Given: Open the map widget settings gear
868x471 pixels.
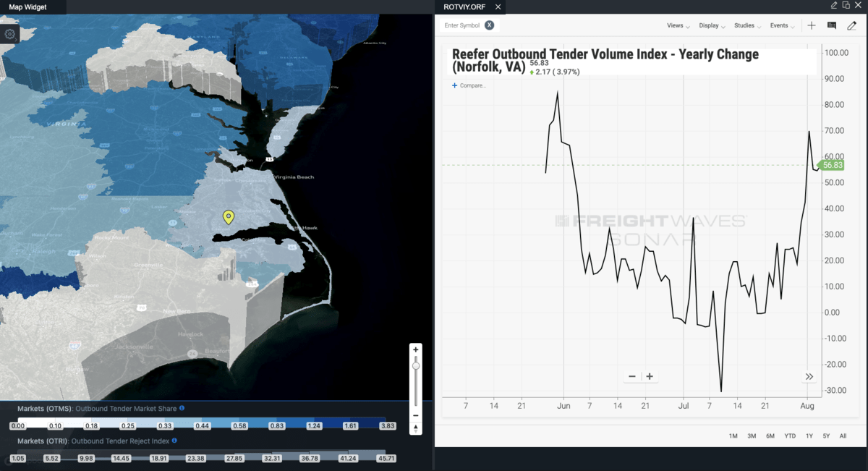Looking at the screenshot, I should pyautogui.click(x=10, y=34).
